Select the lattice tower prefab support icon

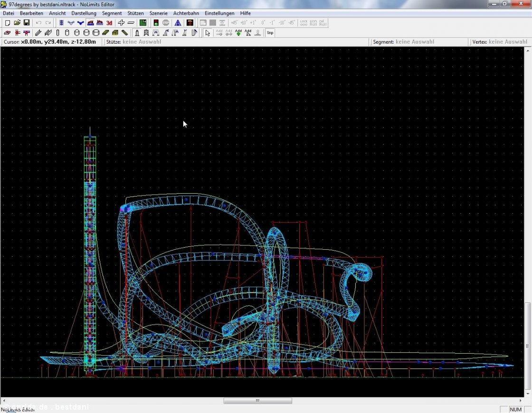146,33
